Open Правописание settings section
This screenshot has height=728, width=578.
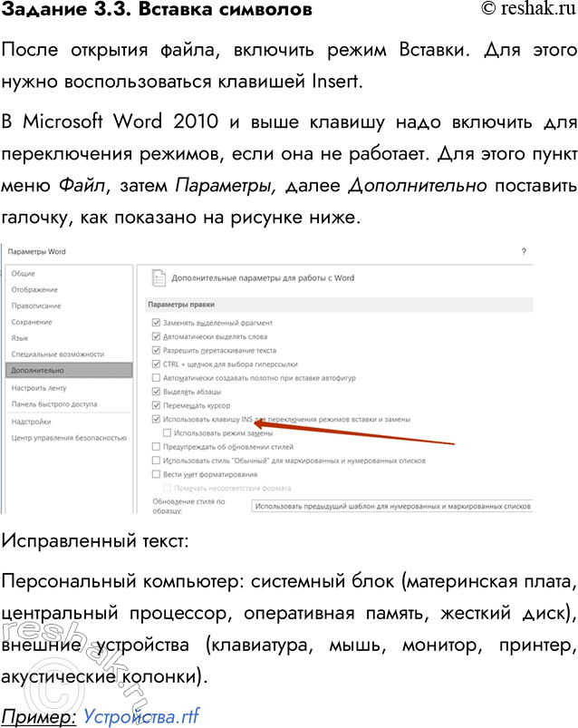click(x=36, y=306)
